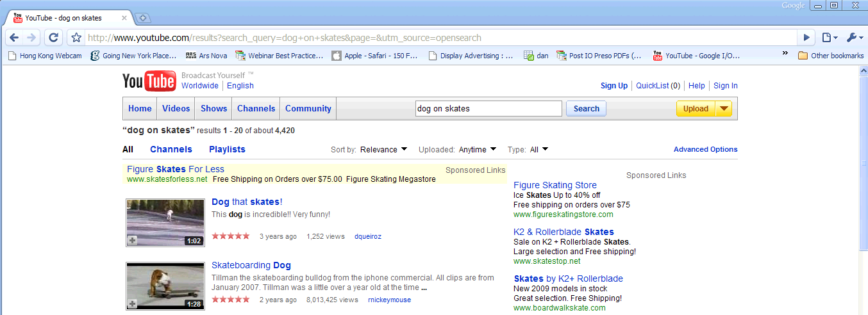Viewport: 868px width, 315px height.
Task: Click the rating stars on Skateboarding Dog
Action: [x=231, y=300]
